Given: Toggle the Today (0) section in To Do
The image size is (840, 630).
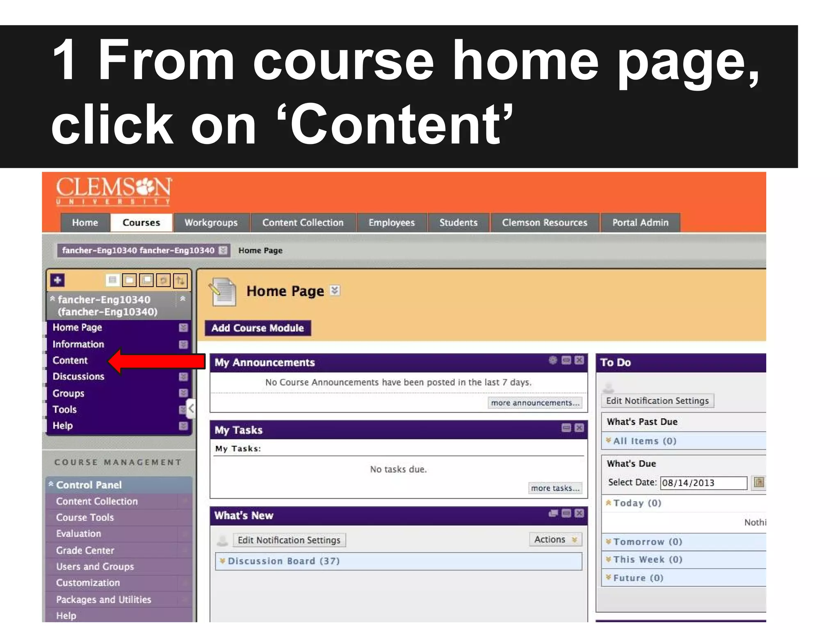Looking at the screenshot, I should pyautogui.click(x=637, y=503).
